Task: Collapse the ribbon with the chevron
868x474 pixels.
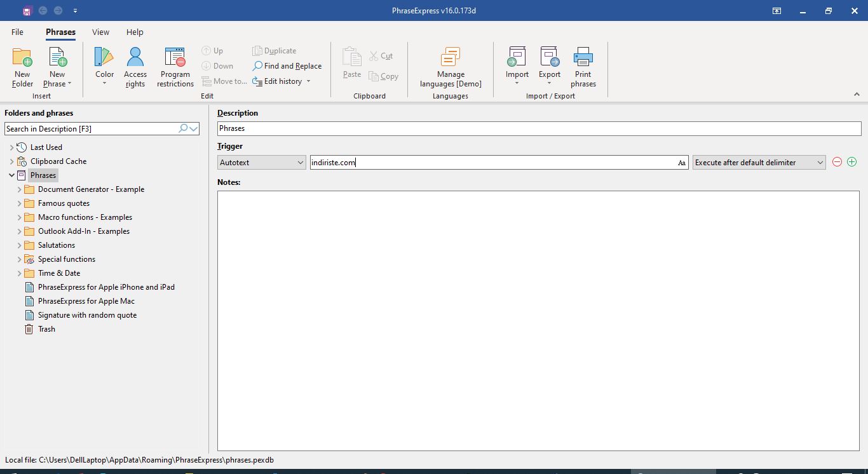Action: click(x=857, y=95)
